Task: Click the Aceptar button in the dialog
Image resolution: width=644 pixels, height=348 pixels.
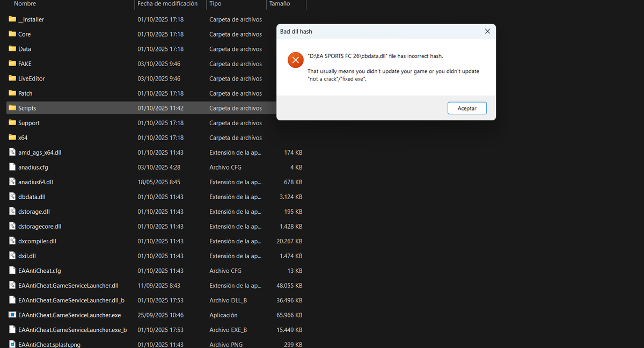Action: point(467,108)
